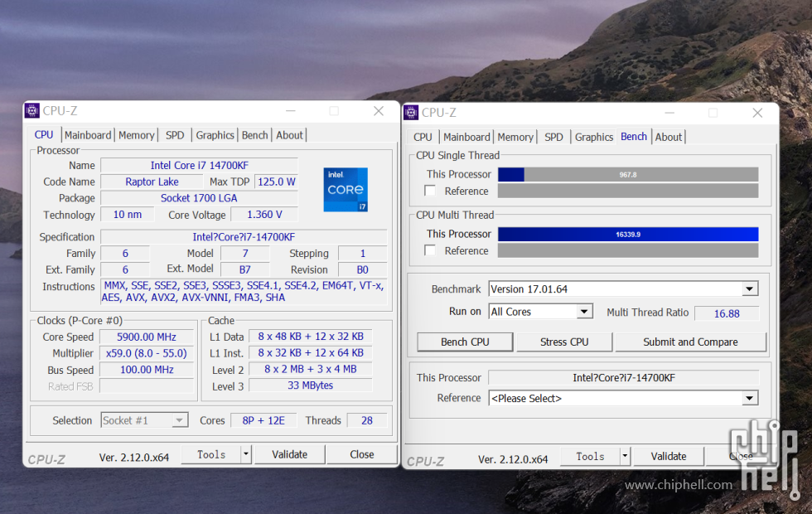
Task: Click the Level 3 cache 33 MBytes value
Action: 311,385
